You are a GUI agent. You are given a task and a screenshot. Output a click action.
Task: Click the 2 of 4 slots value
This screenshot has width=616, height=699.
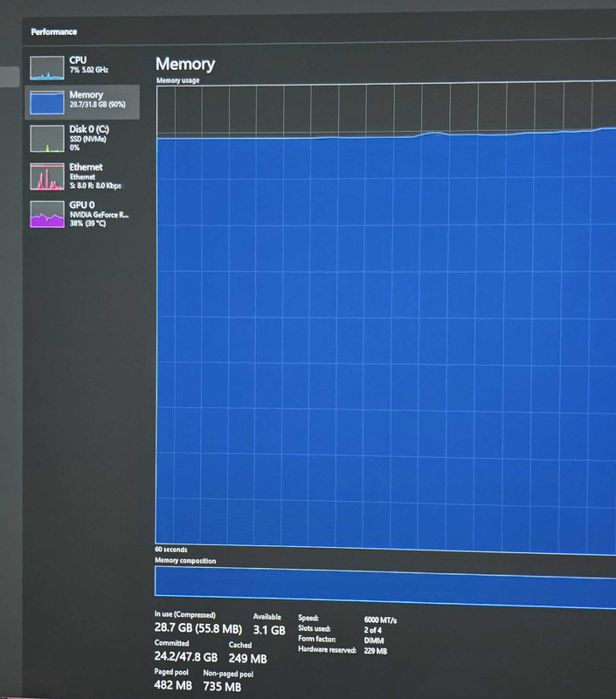point(372,630)
